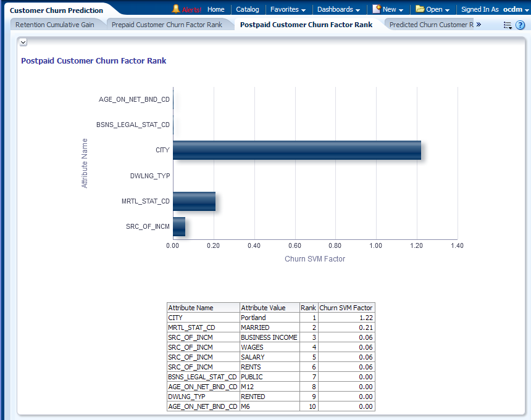
Task: Collapse the section with top-left arrow toggle
Action: pos(23,42)
